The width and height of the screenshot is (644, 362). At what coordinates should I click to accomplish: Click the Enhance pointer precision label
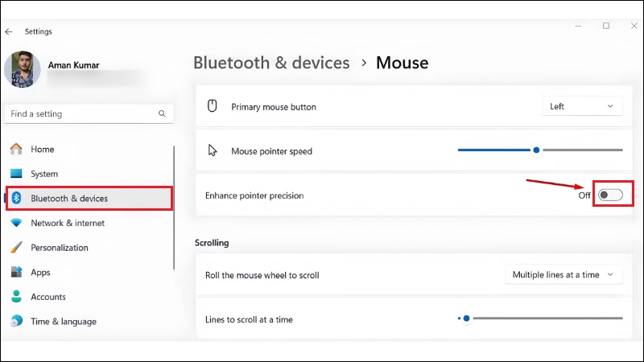[254, 195]
